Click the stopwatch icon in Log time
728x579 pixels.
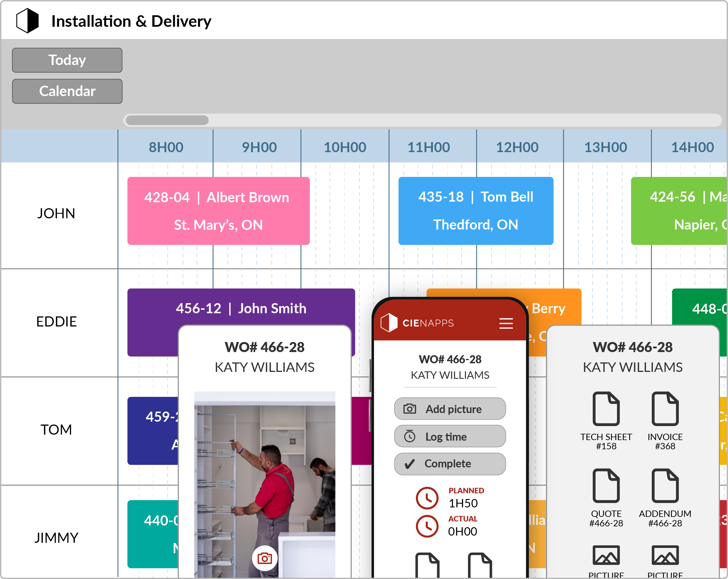click(410, 436)
